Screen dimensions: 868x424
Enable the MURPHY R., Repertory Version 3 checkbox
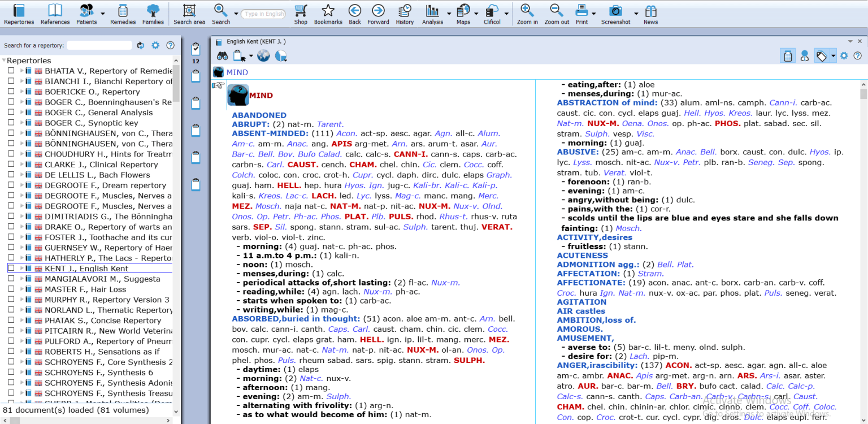(11, 300)
